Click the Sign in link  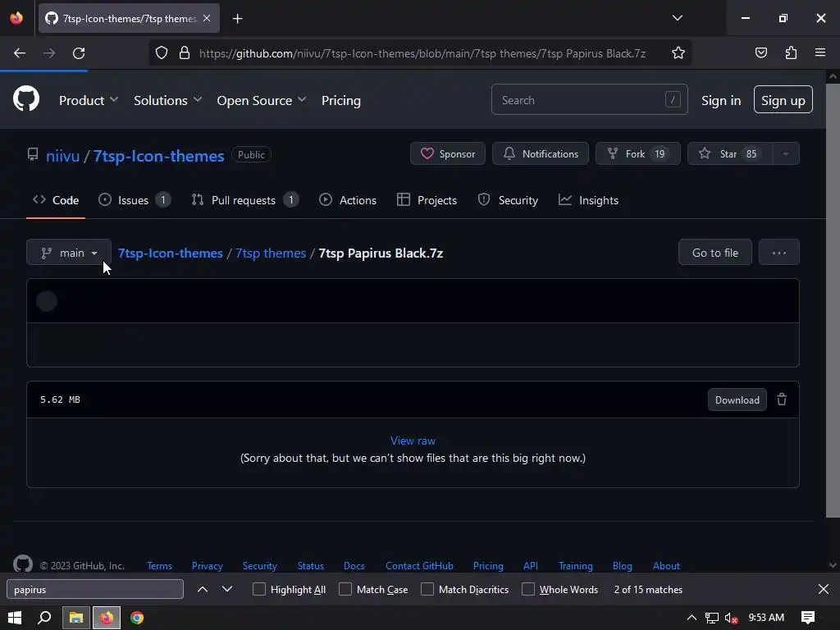pos(721,100)
